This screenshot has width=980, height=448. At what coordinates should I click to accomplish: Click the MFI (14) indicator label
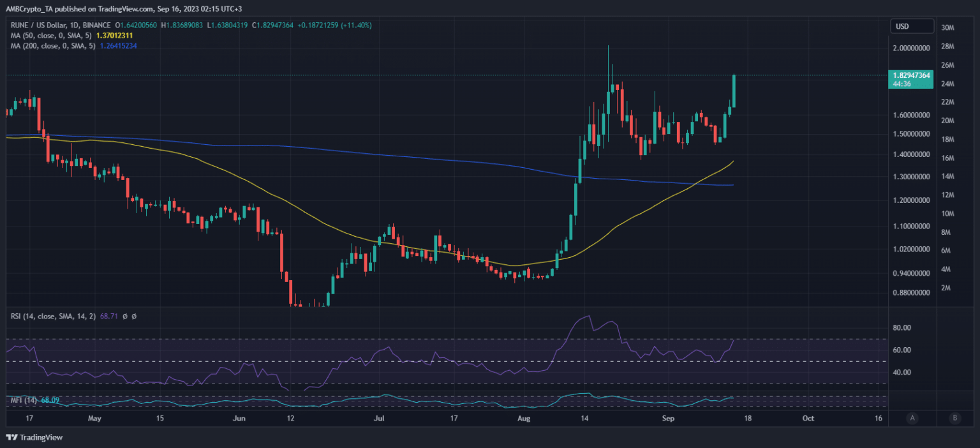point(24,400)
